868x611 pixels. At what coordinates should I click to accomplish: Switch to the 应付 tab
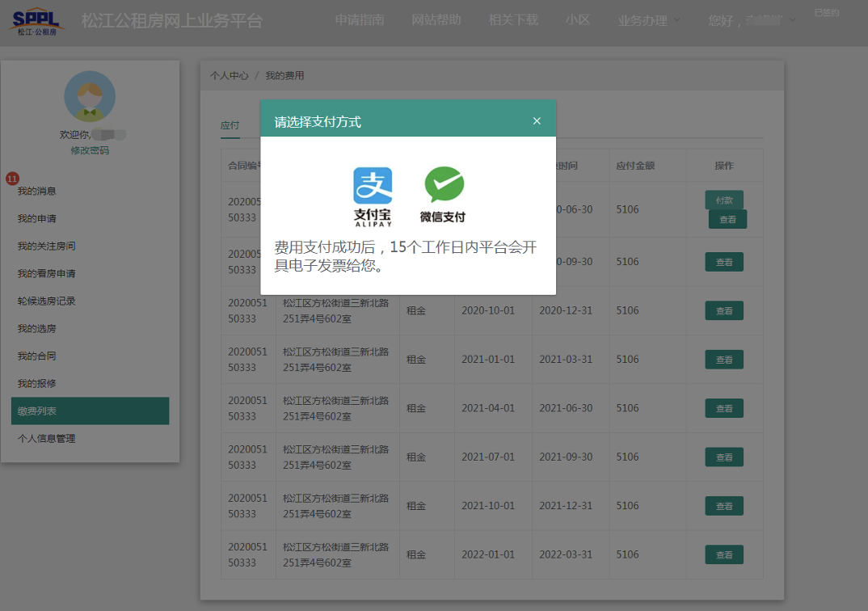point(230,125)
